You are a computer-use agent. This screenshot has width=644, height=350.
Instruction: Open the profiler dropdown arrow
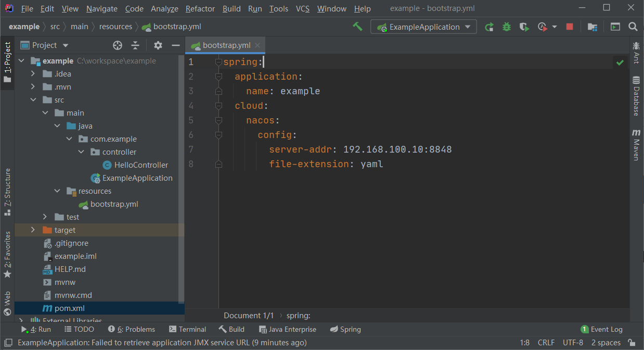554,27
